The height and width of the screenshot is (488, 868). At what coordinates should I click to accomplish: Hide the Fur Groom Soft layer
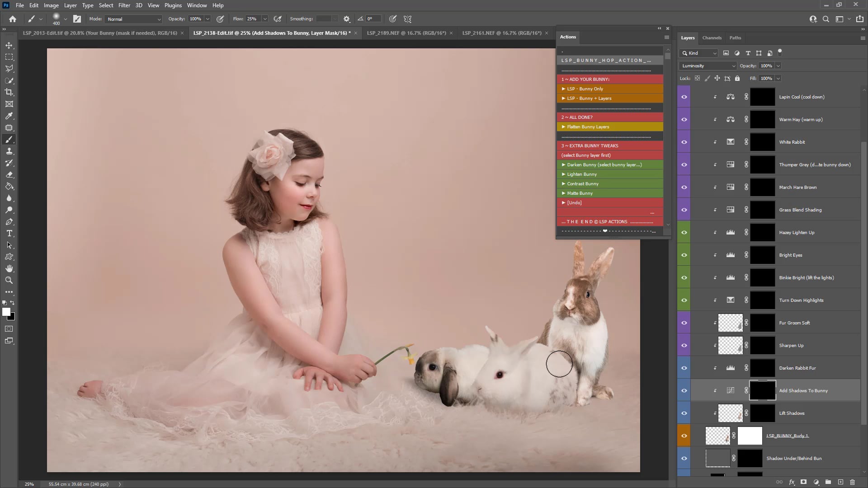[x=684, y=323]
